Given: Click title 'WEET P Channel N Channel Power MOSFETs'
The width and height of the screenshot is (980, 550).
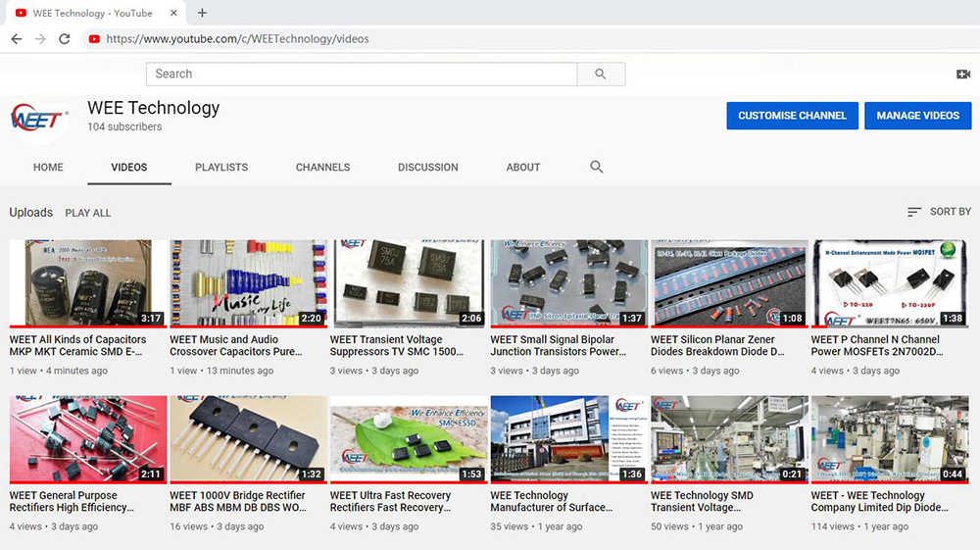Looking at the screenshot, I should [877, 346].
